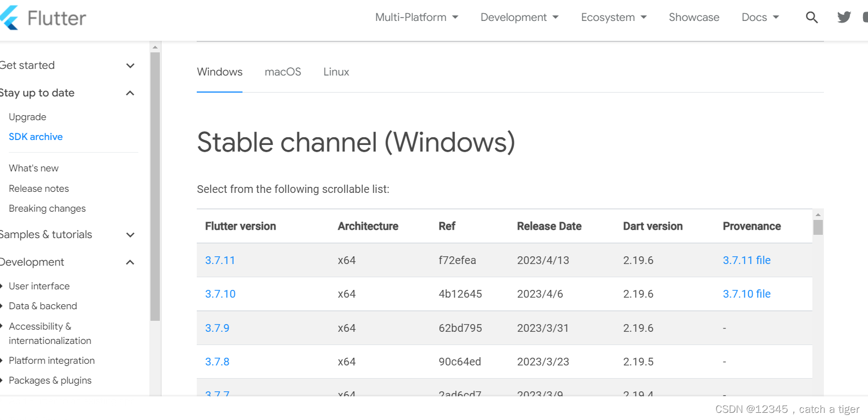Open the site search magnifier icon

pyautogui.click(x=811, y=18)
